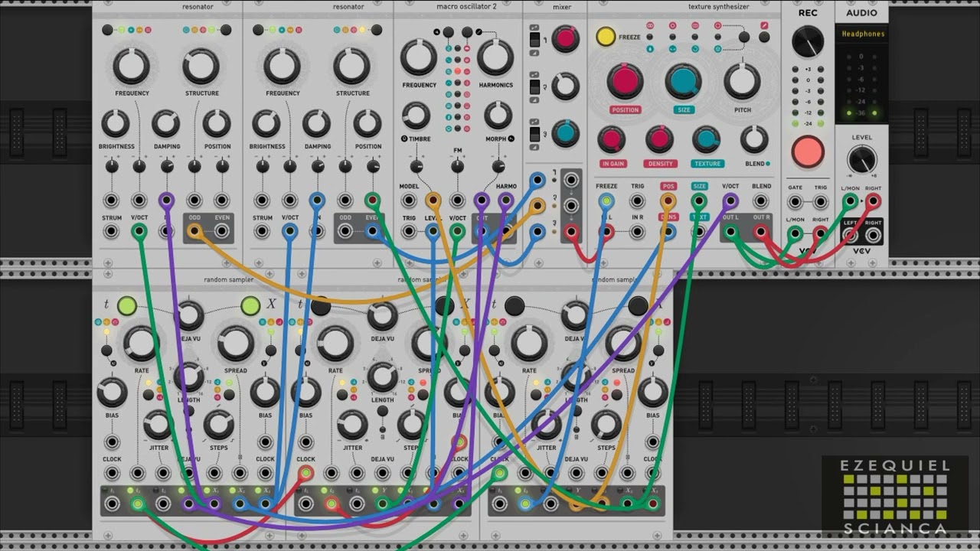Image resolution: width=980 pixels, height=551 pixels.
Task: Toggle the mixer channel 2 switch
Action: point(534,86)
